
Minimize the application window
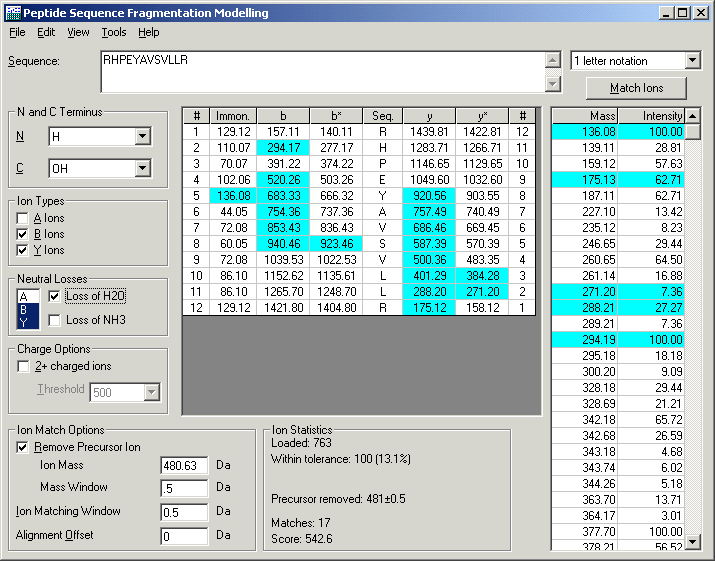[x=666, y=13]
